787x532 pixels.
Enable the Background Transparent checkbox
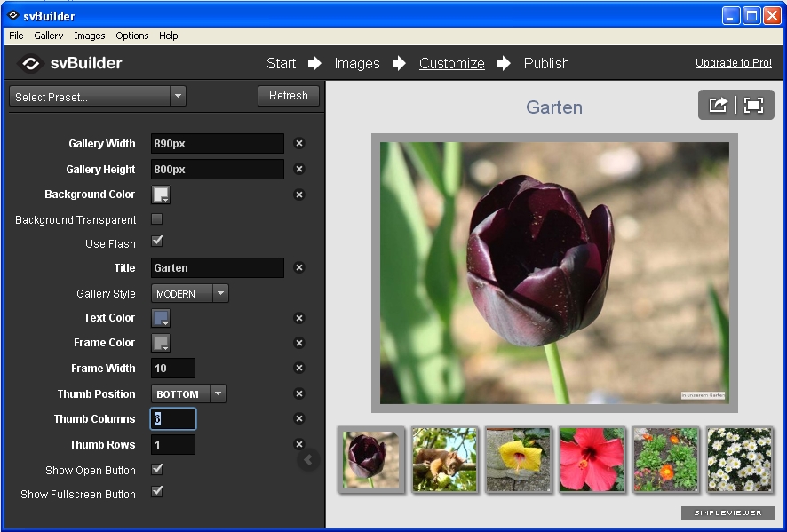click(x=157, y=219)
